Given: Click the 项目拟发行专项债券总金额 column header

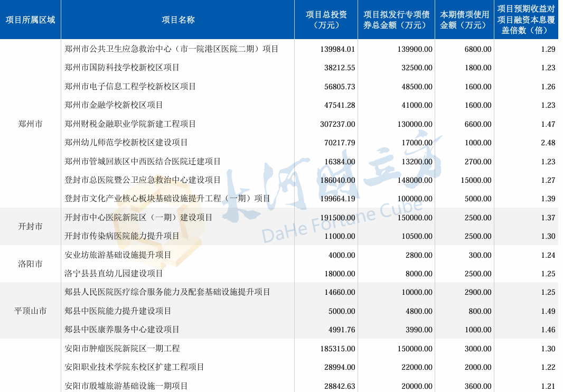Looking at the screenshot, I should click(396, 20).
